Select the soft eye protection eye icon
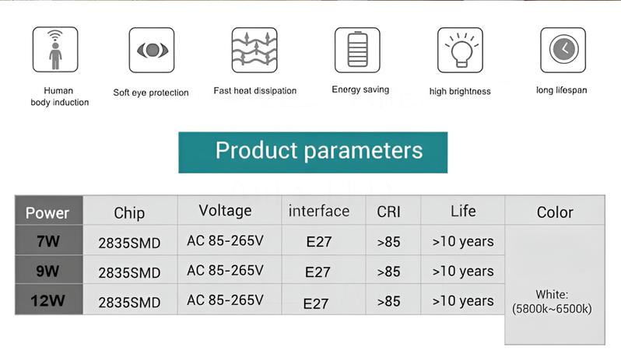The width and height of the screenshot is (621, 364). [x=152, y=50]
